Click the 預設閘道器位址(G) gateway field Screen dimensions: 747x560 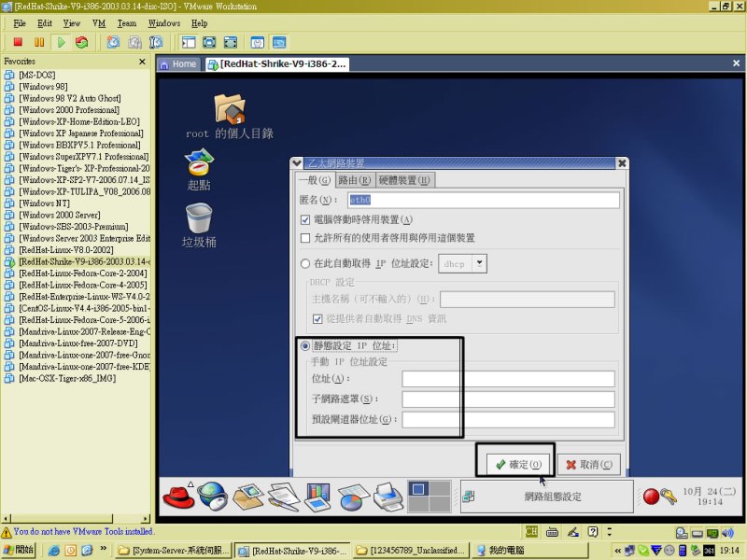click(508, 419)
